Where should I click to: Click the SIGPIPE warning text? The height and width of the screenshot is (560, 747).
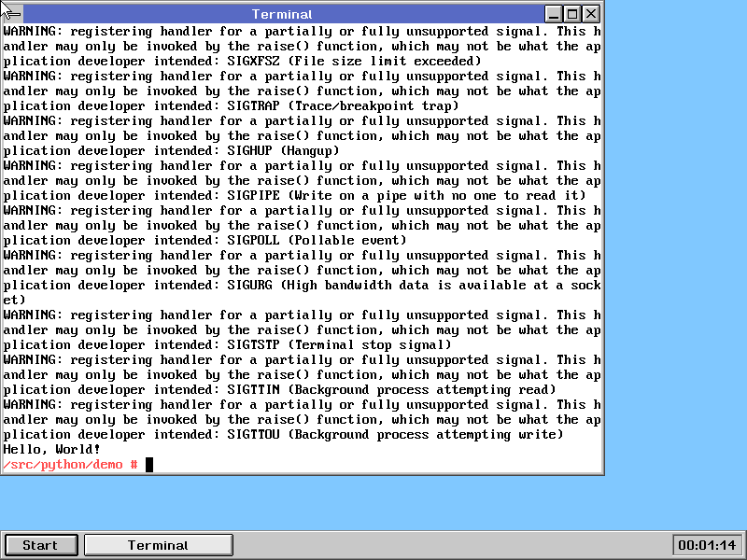pyautogui.click(x=406, y=196)
